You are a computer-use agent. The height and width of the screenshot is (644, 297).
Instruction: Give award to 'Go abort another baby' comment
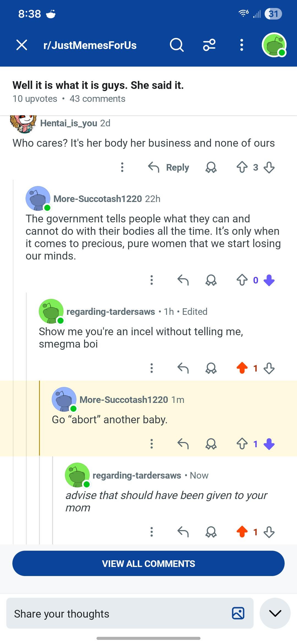click(x=211, y=444)
